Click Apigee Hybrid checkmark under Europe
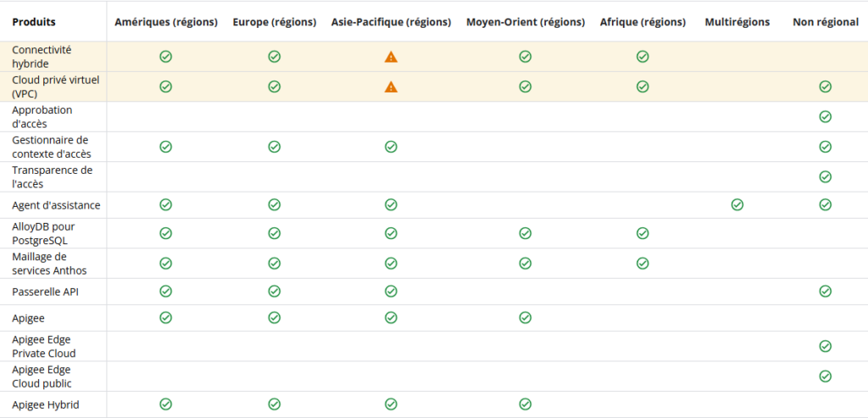 [x=274, y=404]
